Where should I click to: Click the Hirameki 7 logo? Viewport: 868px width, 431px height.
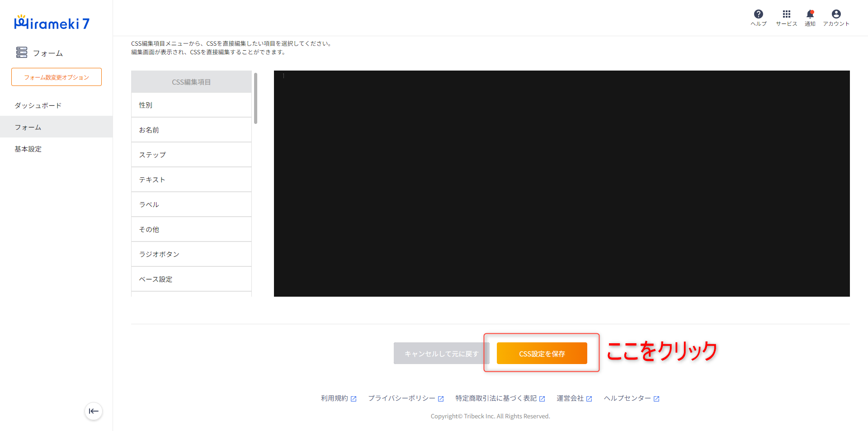click(x=52, y=23)
